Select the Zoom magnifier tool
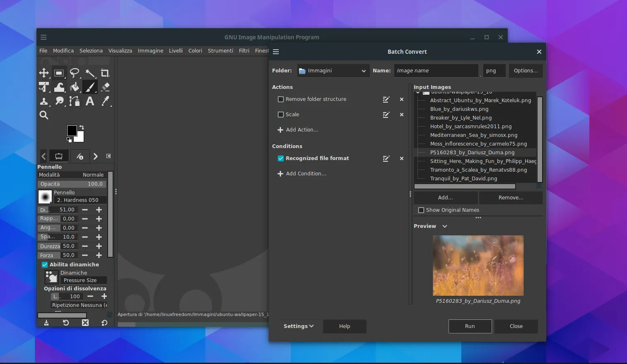Viewport: 627px width, 364px height. [x=44, y=115]
